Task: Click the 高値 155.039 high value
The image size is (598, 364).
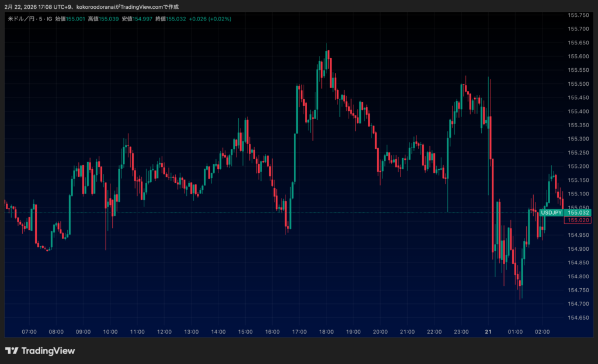Action: coord(109,19)
